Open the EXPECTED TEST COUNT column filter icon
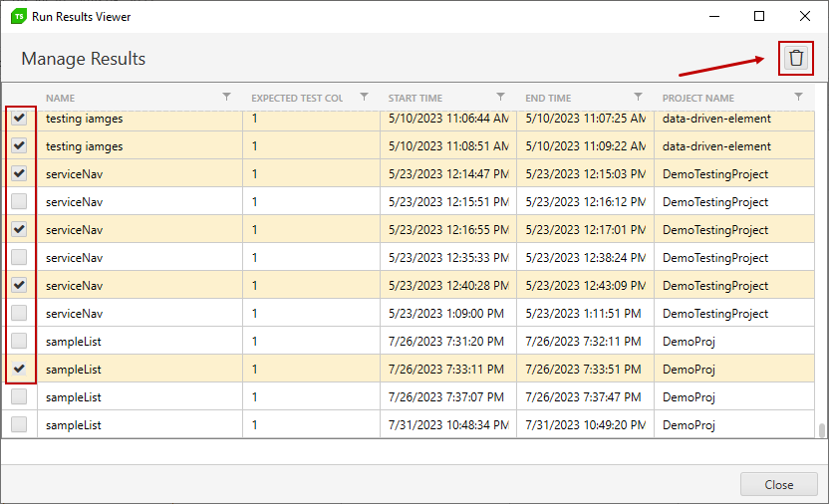Viewport: 829px width, 504px height. (364, 97)
